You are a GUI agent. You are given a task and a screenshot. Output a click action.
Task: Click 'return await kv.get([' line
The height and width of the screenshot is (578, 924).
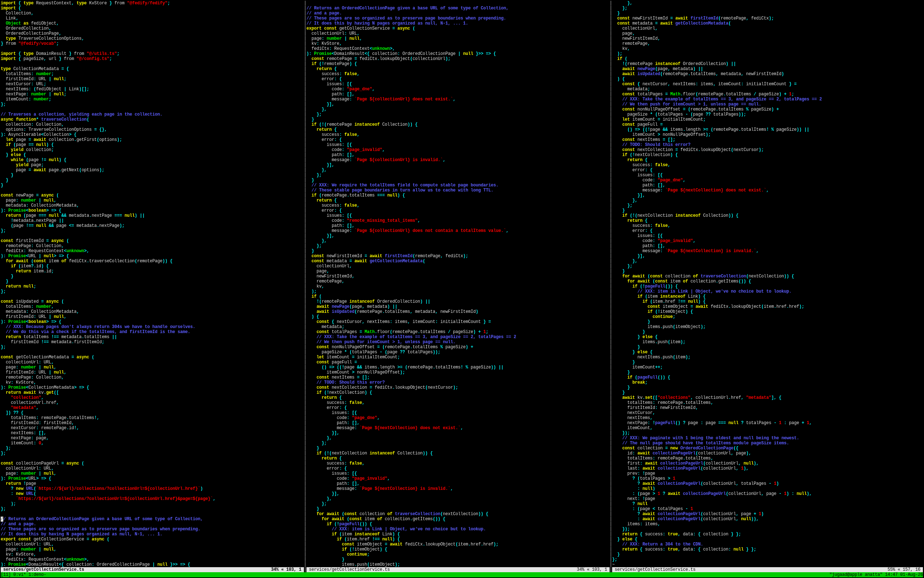tap(32, 393)
